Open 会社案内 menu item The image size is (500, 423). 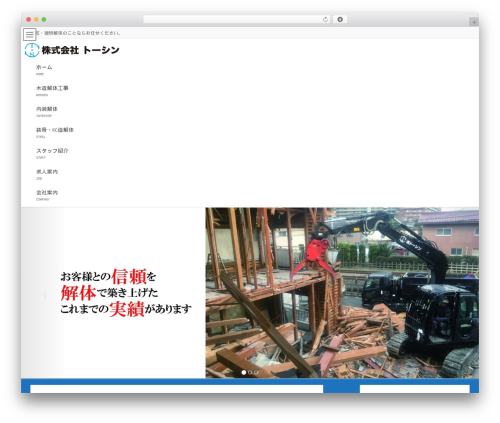[47, 195]
